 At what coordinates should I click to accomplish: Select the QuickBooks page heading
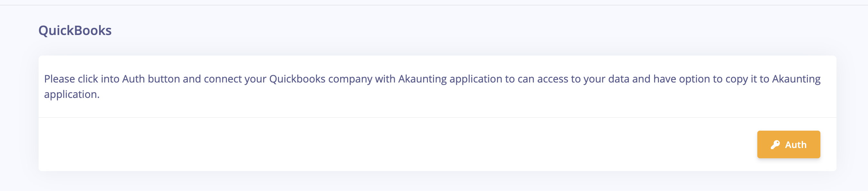click(75, 30)
